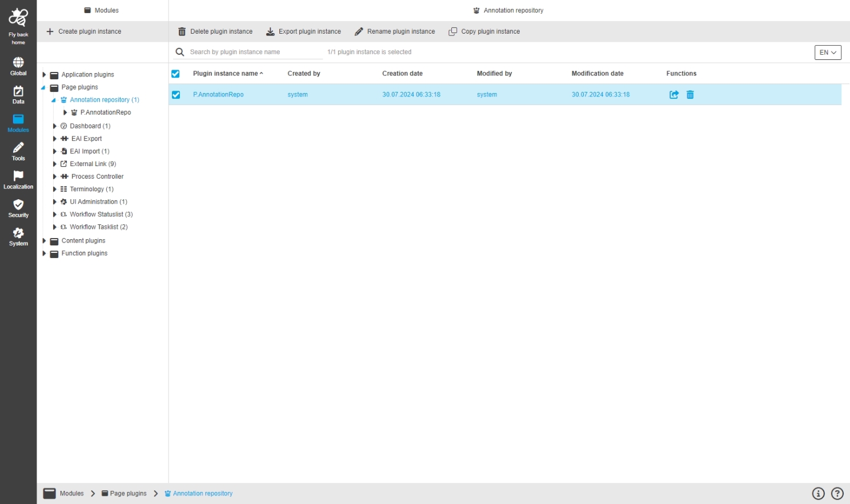Select Application plugins folder in tree
The height and width of the screenshot is (504, 850).
pyautogui.click(x=87, y=75)
